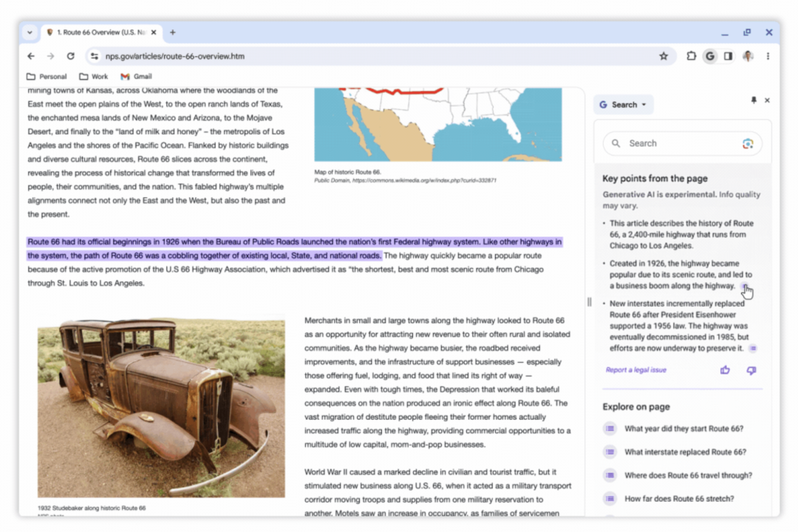Click the wikimedia Public Domain caption line

(405, 180)
